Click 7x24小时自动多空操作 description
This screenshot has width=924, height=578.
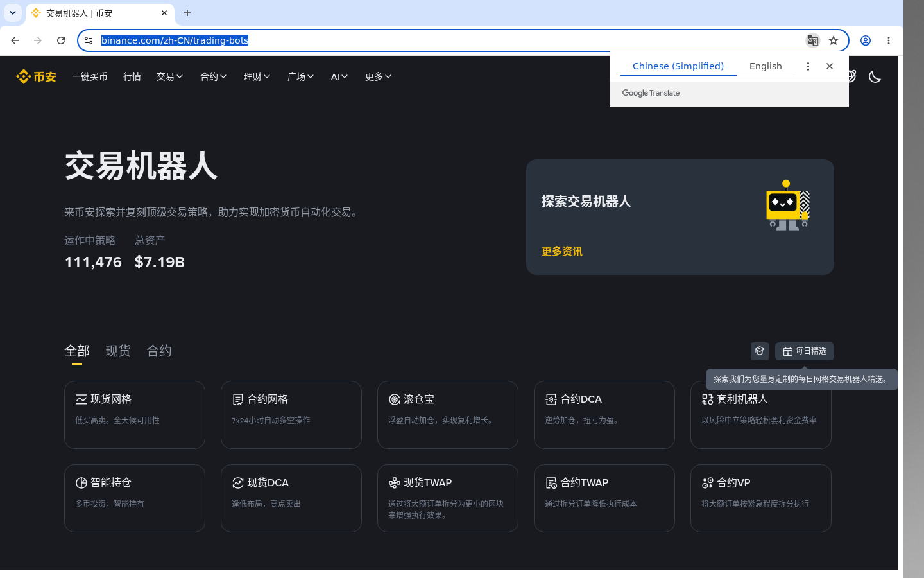pyautogui.click(x=271, y=421)
